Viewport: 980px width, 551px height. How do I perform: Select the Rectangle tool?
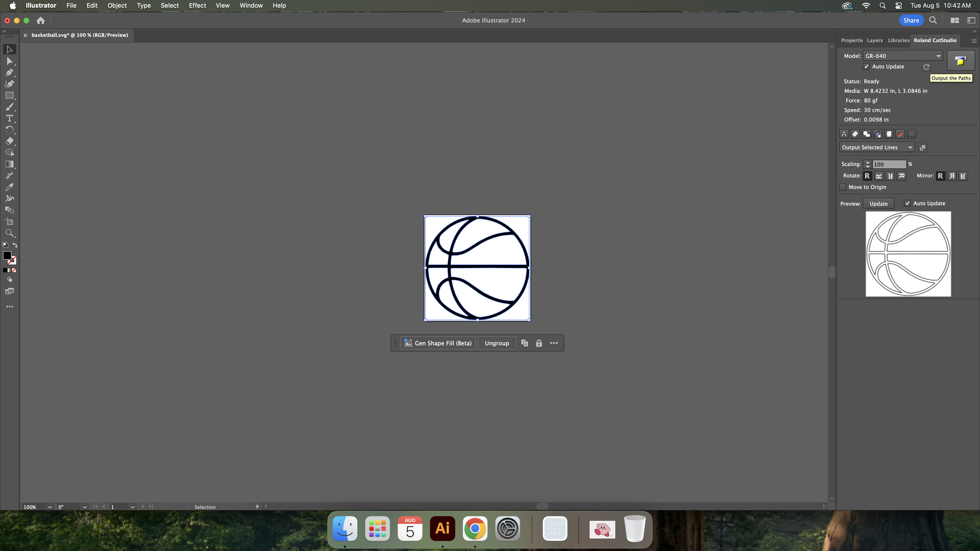pyautogui.click(x=10, y=95)
